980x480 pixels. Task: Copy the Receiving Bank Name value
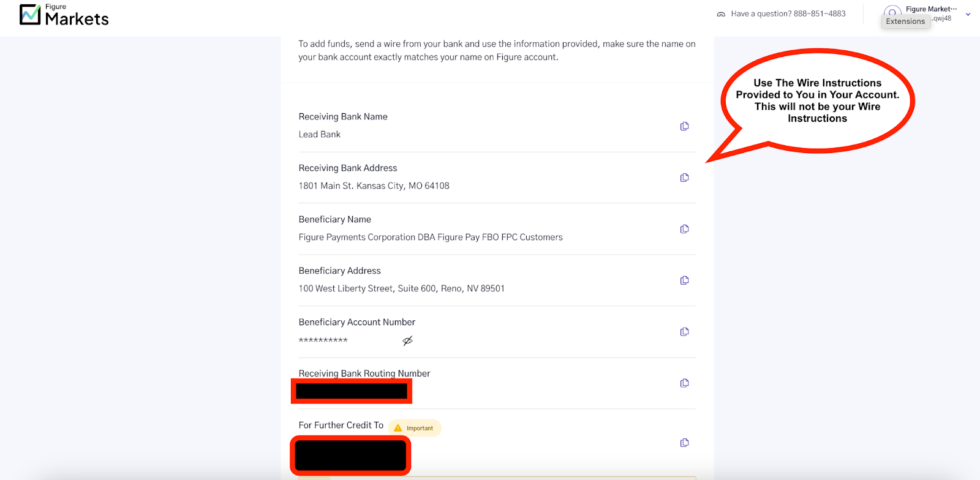click(684, 126)
